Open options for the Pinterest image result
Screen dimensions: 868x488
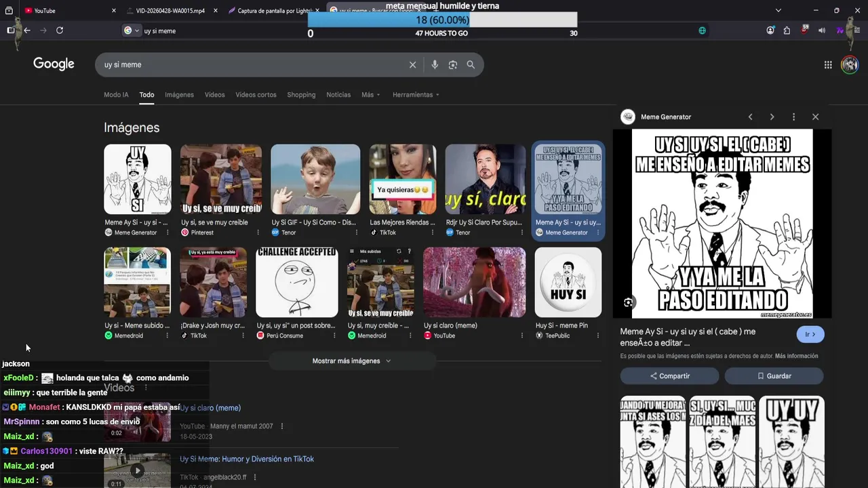point(258,232)
